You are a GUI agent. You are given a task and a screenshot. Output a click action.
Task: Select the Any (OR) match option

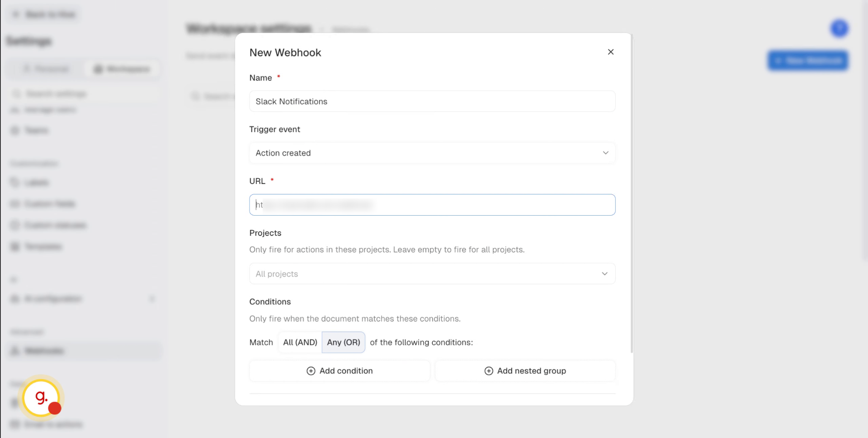[344, 342]
